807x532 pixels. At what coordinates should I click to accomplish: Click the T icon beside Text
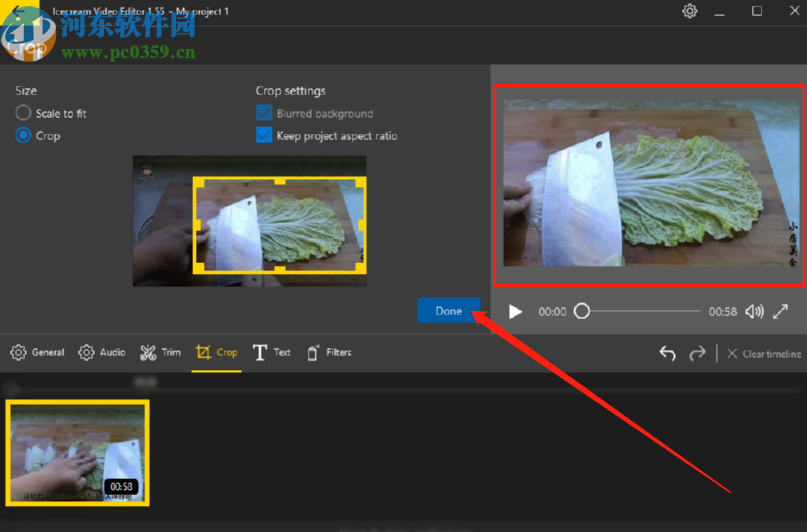(x=260, y=352)
